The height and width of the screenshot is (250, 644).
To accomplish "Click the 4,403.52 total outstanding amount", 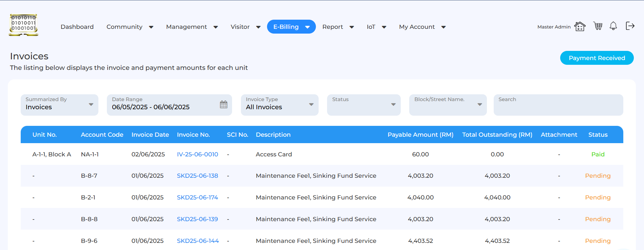I will pyautogui.click(x=497, y=241).
